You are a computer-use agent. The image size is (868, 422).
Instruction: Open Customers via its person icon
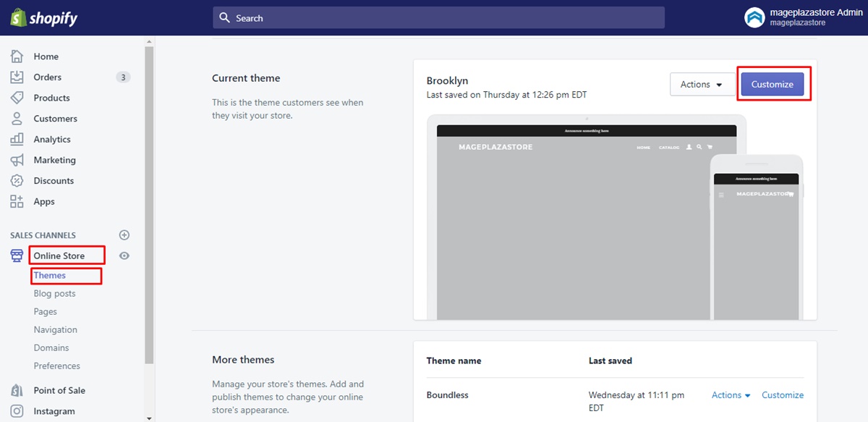(x=17, y=119)
